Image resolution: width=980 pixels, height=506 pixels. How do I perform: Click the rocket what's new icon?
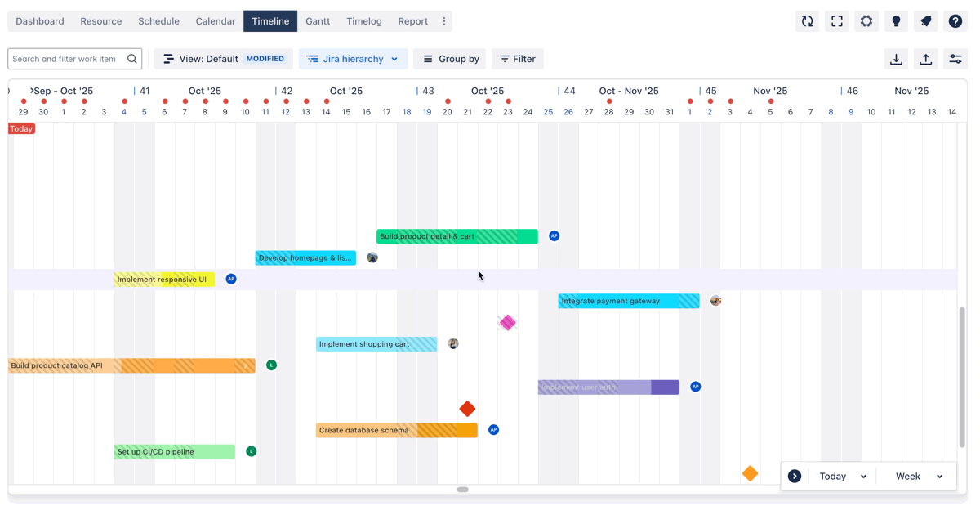pos(925,21)
